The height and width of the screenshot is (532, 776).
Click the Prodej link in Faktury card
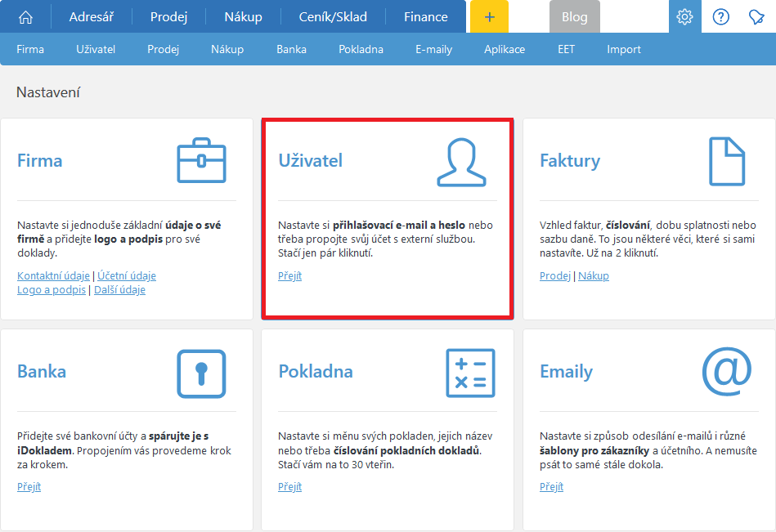pyautogui.click(x=554, y=276)
